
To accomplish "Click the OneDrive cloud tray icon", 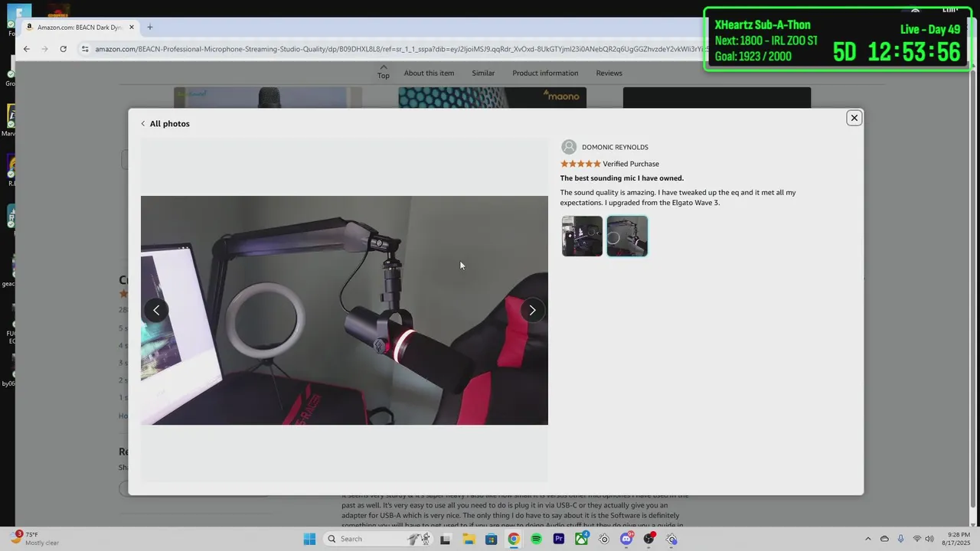I will (884, 539).
